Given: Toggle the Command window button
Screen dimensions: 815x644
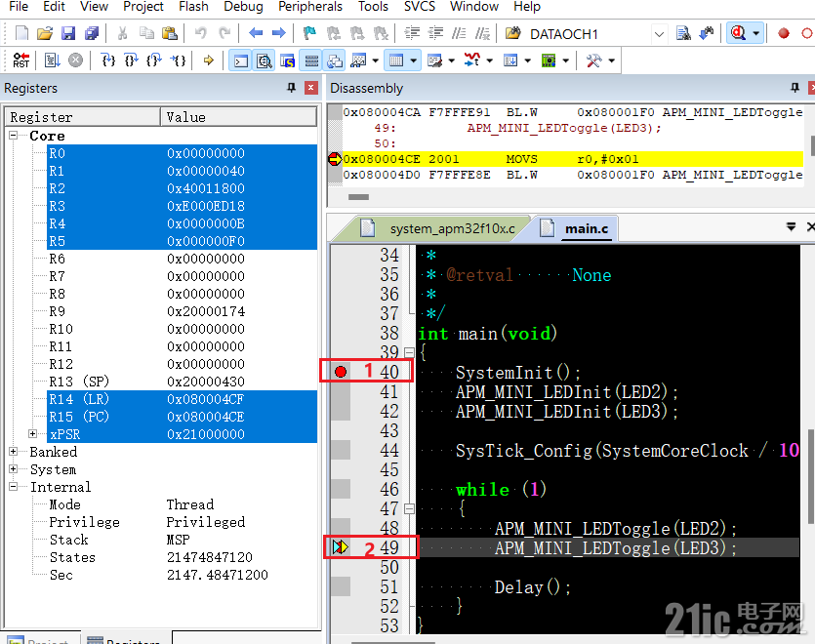Looking at the screenshot, I should [x=241, y=60].
